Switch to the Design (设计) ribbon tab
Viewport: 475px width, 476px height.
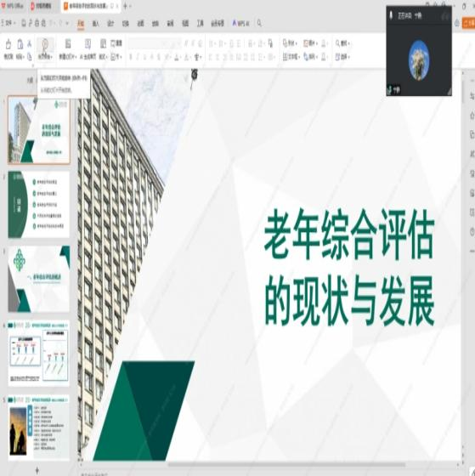tap(110, 24)
